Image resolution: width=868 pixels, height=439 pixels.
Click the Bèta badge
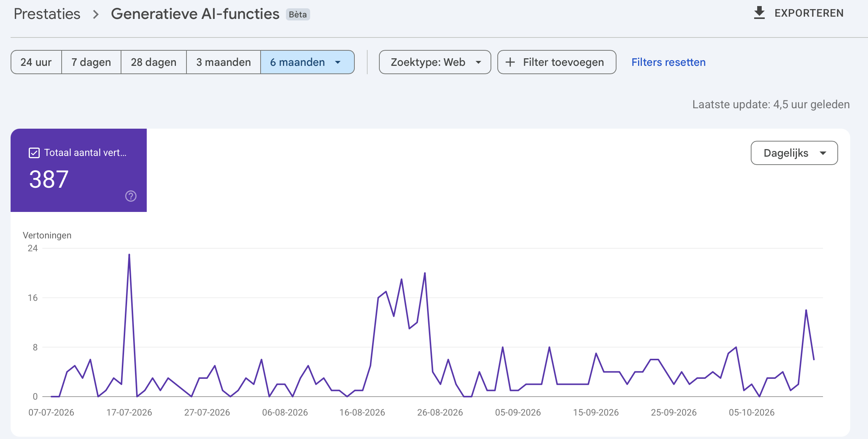pyautogui.click(x=298, y=14)
